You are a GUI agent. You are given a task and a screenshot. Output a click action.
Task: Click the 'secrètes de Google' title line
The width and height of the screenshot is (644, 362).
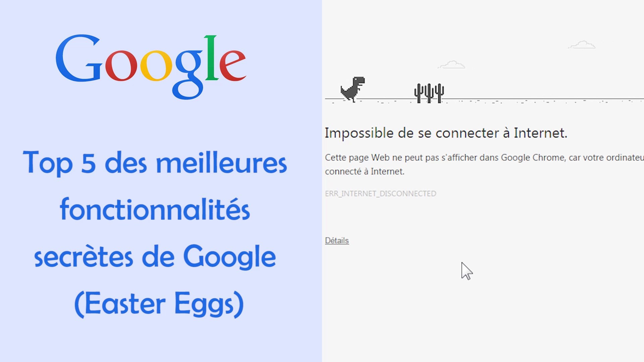coord(155,257)
